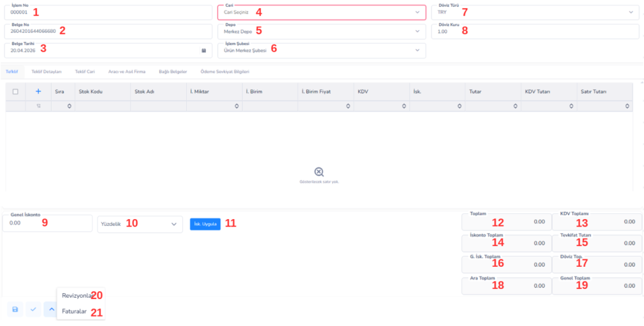Open the Bağlı Belgeler tab

coord(173,72)
